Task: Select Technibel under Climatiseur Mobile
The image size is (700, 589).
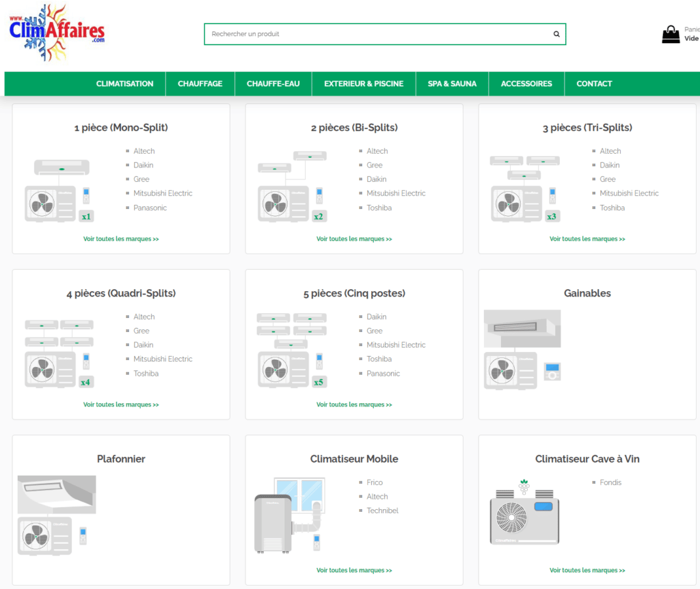Action: click(382, 510)
